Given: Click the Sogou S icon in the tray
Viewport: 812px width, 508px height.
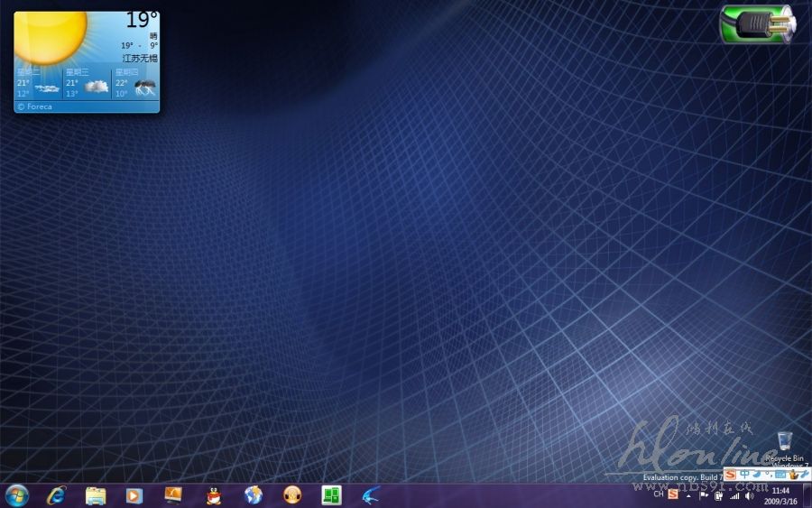Looking at the screenshot, I should [673, 494].
